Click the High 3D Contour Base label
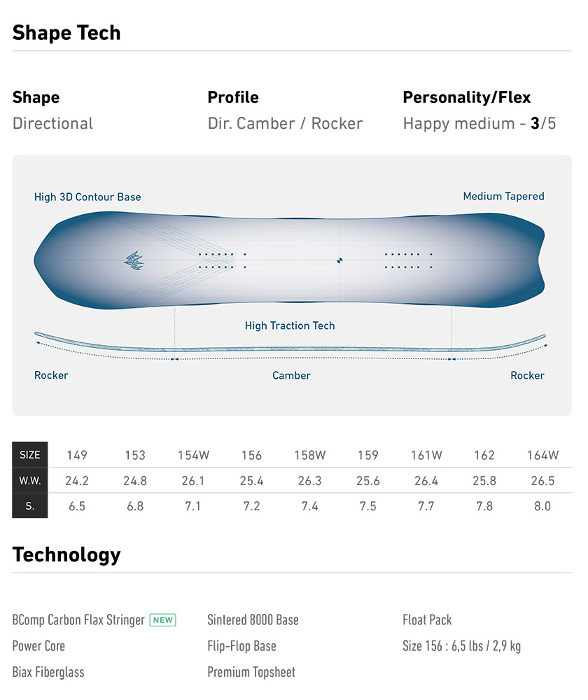 [87, 197]
